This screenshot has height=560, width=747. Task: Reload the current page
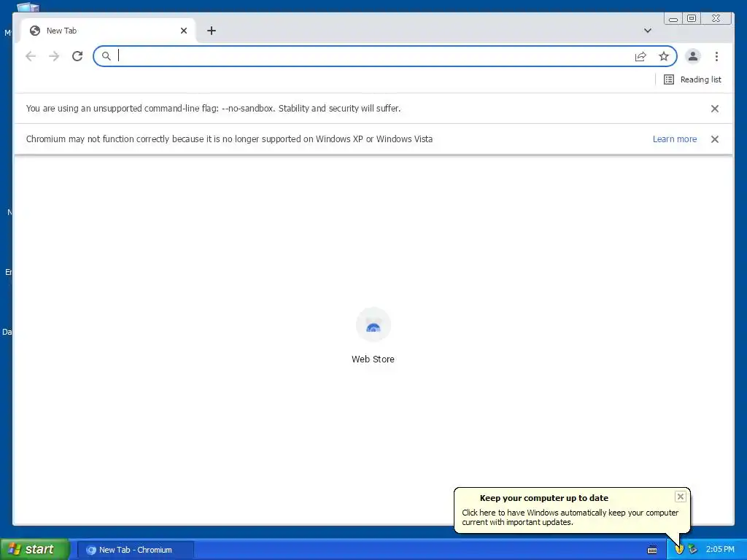pos(77,56)
